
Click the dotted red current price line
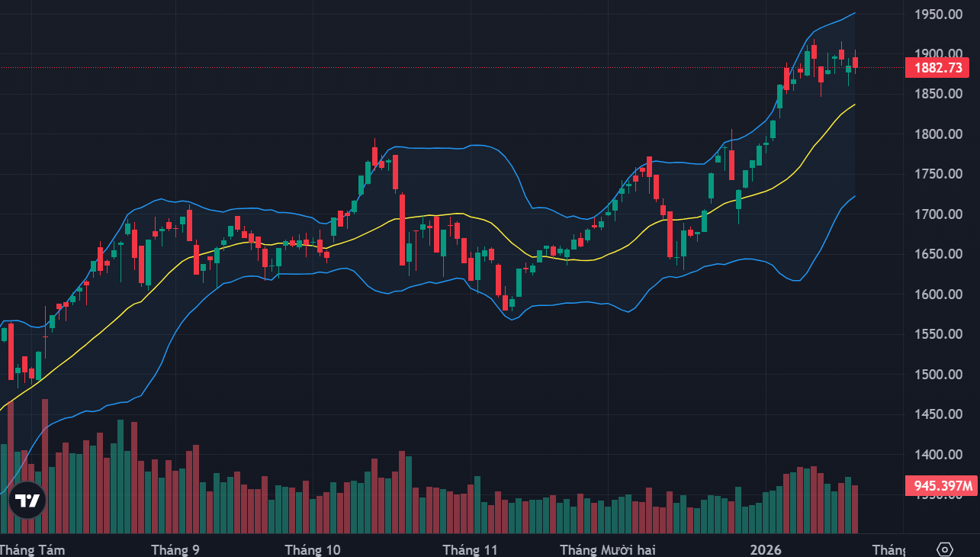click(450, 67)
